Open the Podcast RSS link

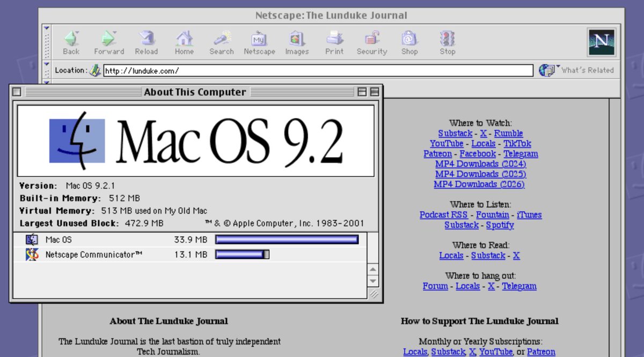(x=444, y=215)
